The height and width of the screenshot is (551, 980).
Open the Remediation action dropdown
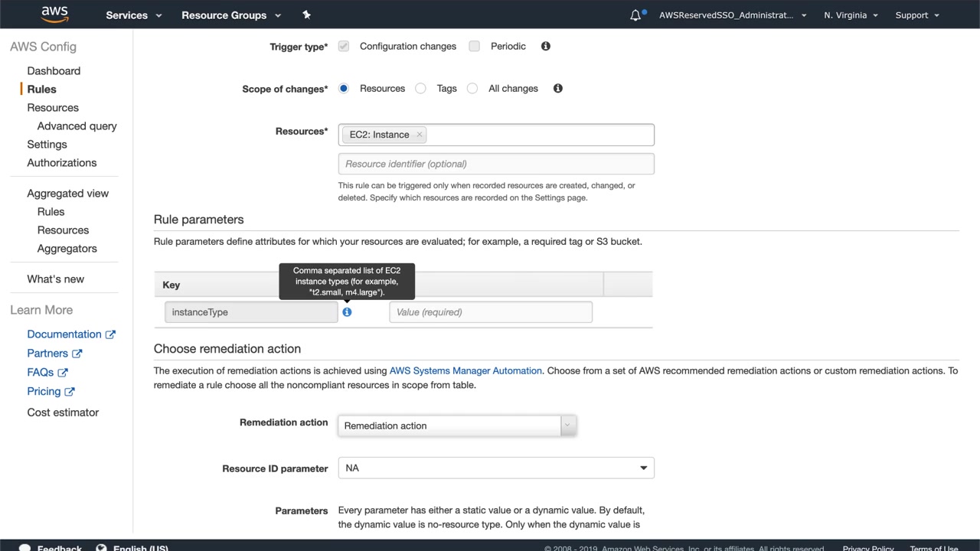(457, 425)
